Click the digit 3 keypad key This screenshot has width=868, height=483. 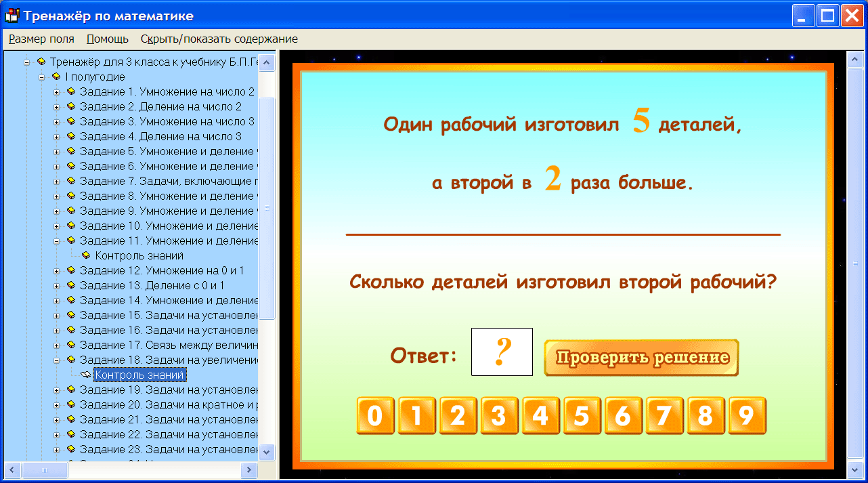pos(499,415)
